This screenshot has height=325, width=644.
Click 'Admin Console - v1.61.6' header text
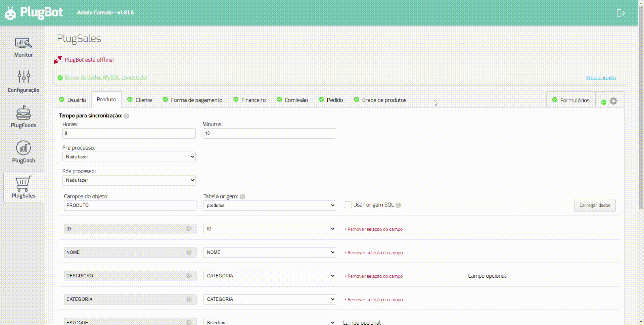pos(105,13)
